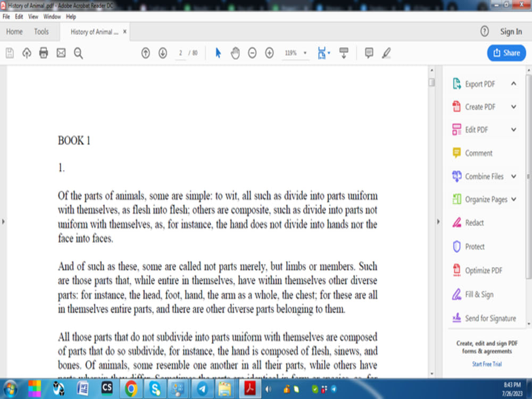The image size is (532, 399).
Task: Select the arrow selection tool
Action: [218, 53]
